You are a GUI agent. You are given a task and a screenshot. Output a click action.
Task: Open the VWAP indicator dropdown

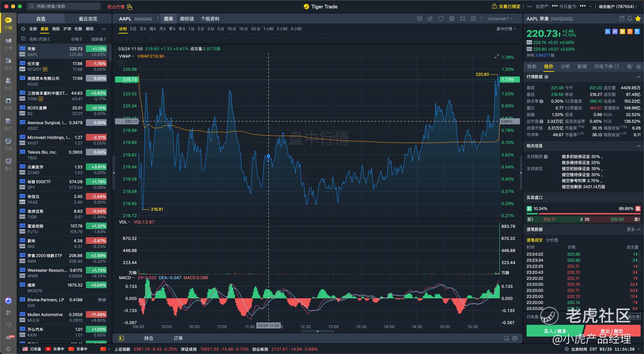(126, 56)
